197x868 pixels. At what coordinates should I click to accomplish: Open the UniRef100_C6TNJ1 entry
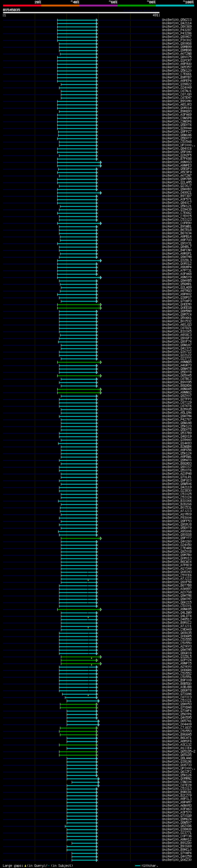pyautogui.click(x=177, y=91)
